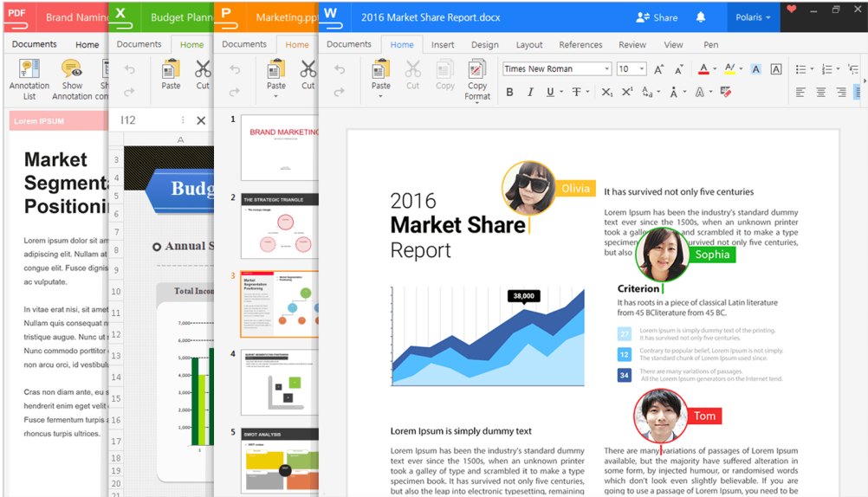Image resolution: width=868 pixels, height=497 pixels.
Task: Pick the red font color swatch
Action: pos(703,69)
